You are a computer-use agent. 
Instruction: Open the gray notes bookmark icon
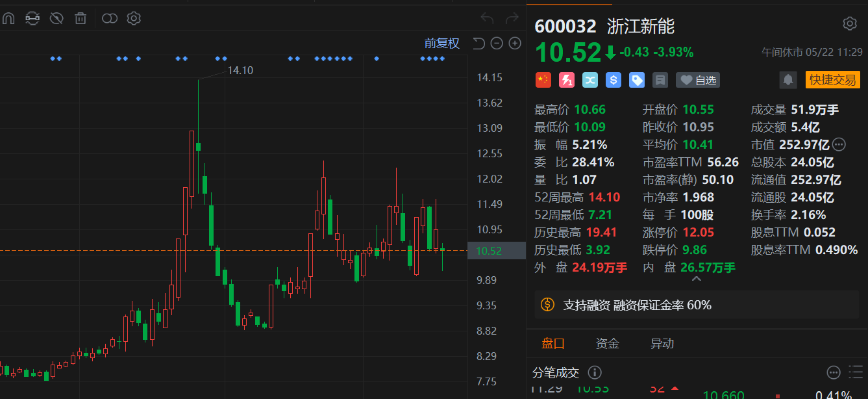pyautogui.click(x=660, y=80)
